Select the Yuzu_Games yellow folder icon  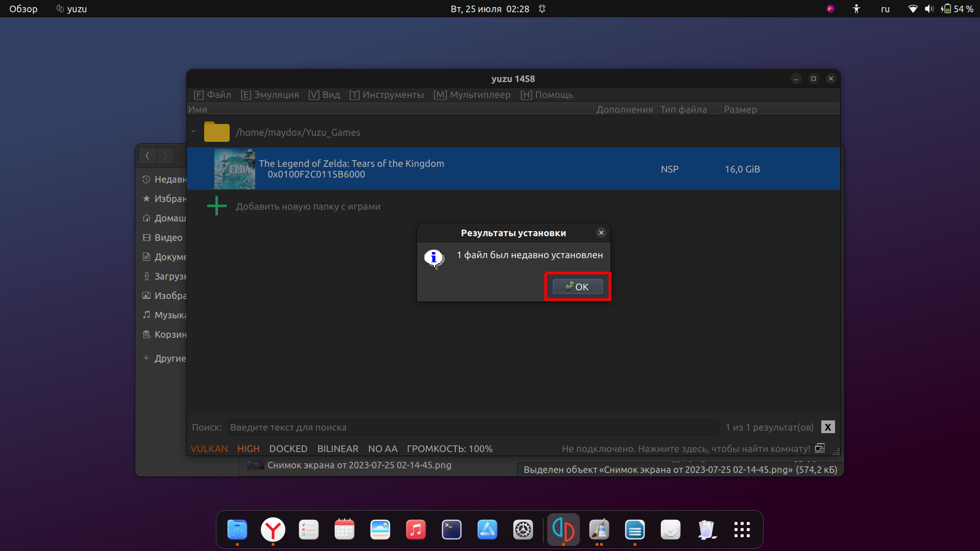click(x=216, y=132)
